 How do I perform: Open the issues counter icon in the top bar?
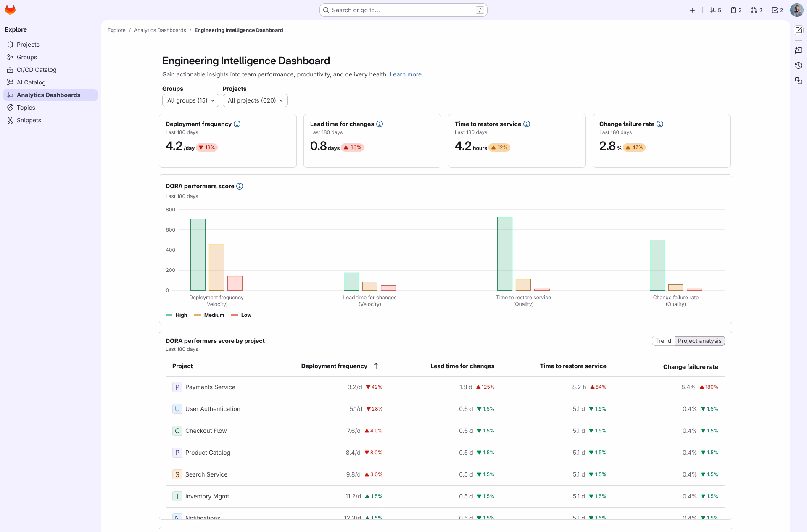(x=736, y=10)
